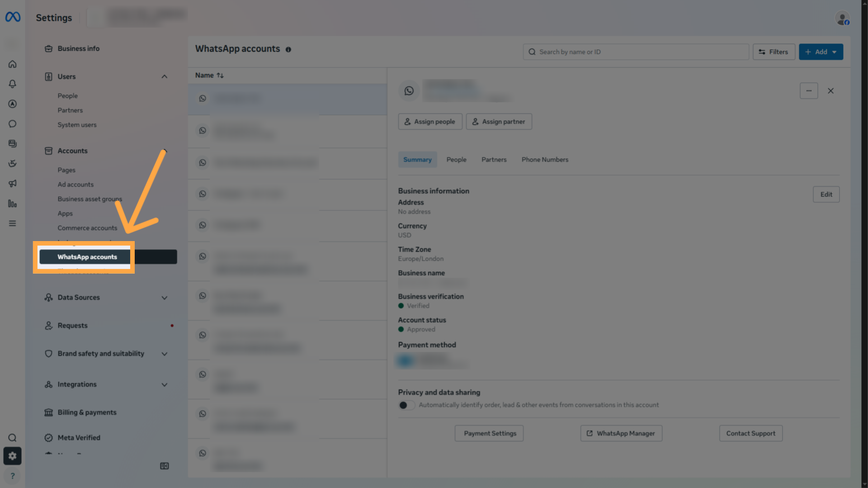Open All tools hamburger menu
This screenshot has height=488, width=868.
[13, 223]
